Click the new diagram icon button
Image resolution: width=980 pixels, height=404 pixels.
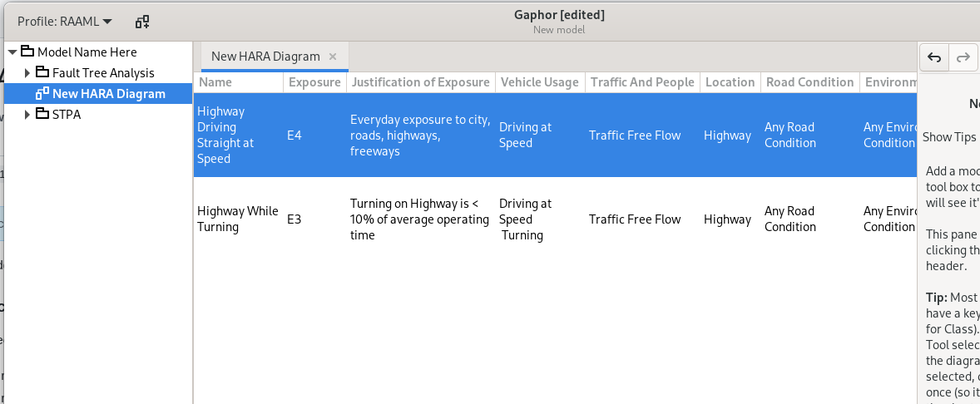click(x=142, y=22)
